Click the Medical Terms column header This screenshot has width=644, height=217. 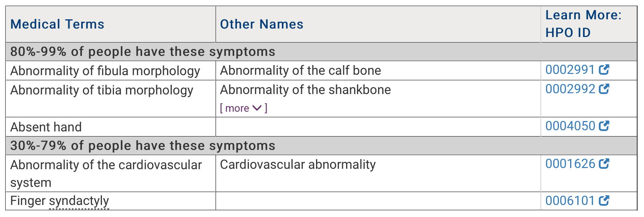click(x=57, y=24)
